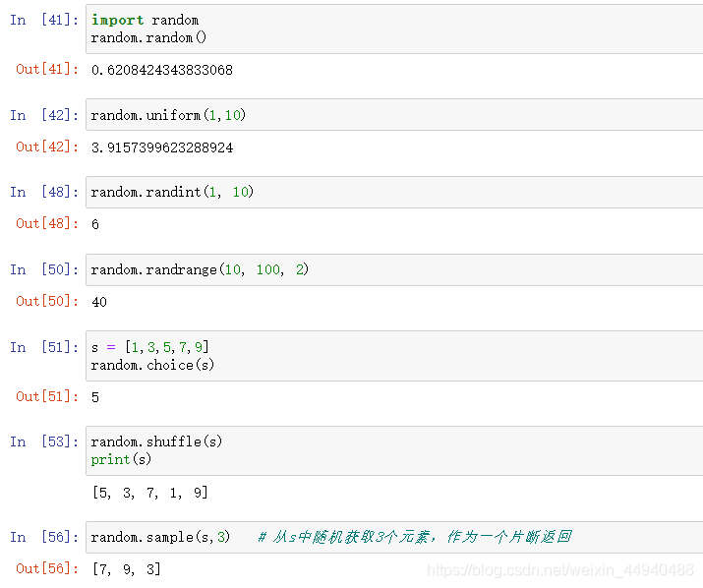Click the code cell with import random
This screenshot has height=588, width=703.
point(394,29)
